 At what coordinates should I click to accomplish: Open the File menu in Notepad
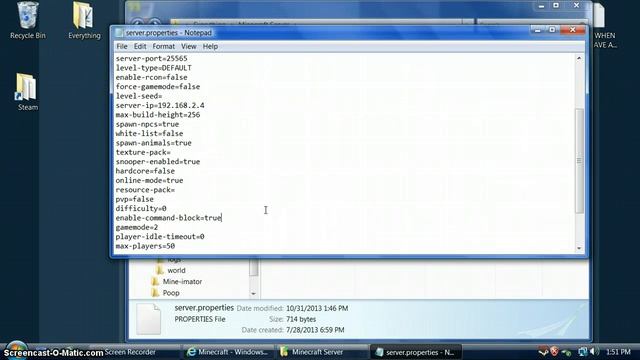pos(122,47)
